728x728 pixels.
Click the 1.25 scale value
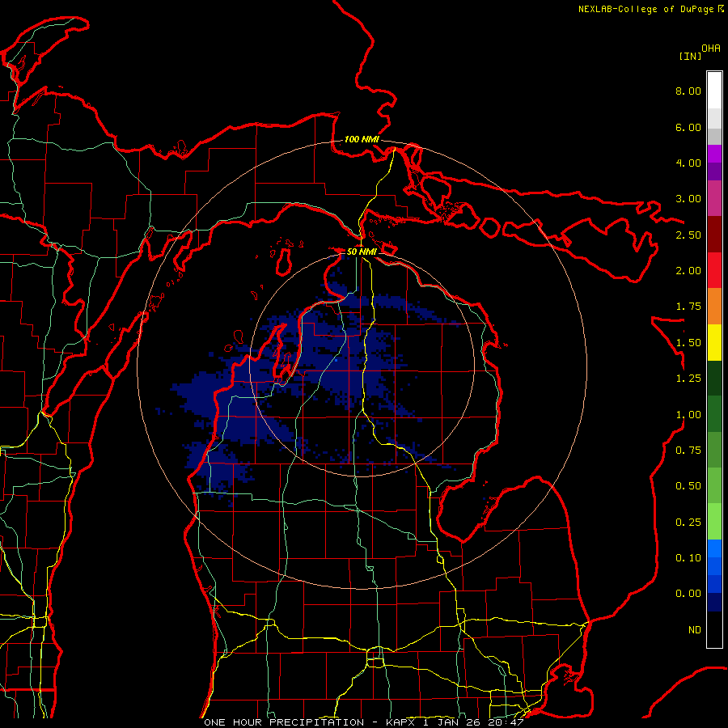[x=688, y=379]
